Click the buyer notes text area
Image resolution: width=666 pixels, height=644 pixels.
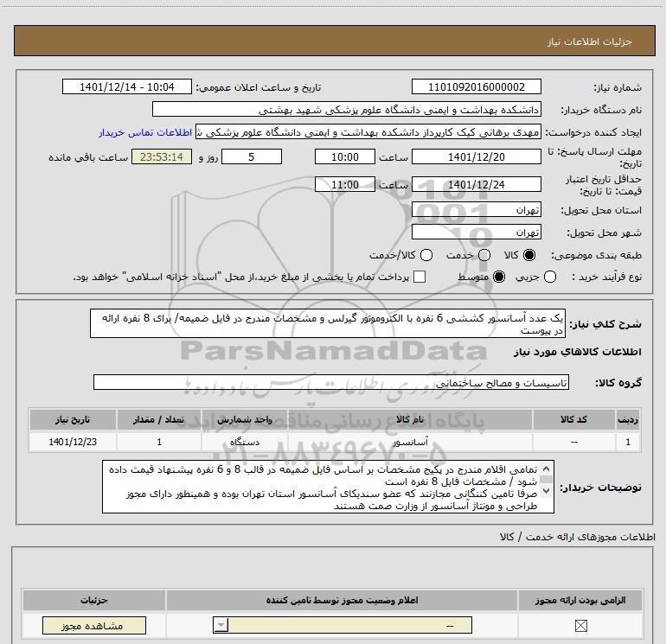(x=328, y=487)
